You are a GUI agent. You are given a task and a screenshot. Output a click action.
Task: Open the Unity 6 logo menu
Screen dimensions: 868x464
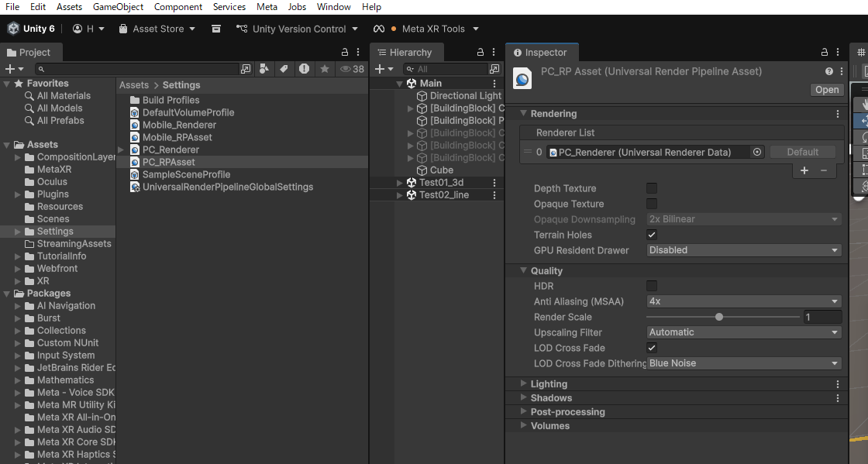coord(31,29)
